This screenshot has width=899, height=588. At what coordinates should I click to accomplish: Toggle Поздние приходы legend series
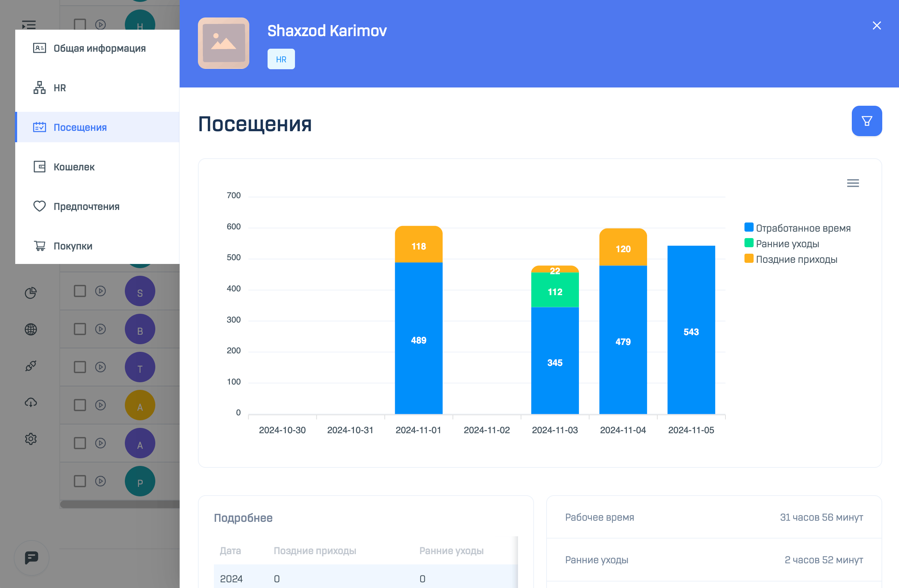[x=791, y=259]
